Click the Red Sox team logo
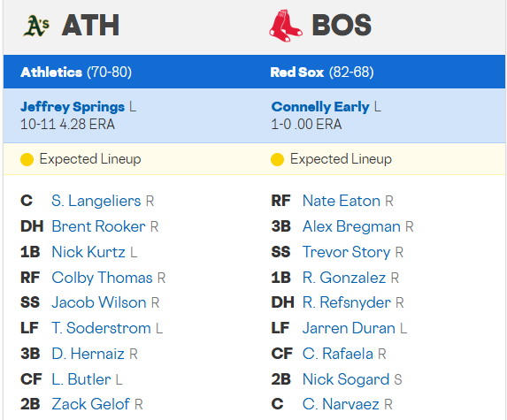This screenshot has height=420, width=507. (x=286, y=26)
